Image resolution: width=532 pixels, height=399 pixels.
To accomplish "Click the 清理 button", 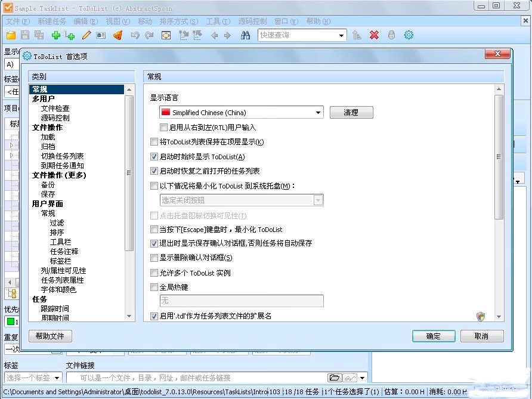I will click(351, 112).
